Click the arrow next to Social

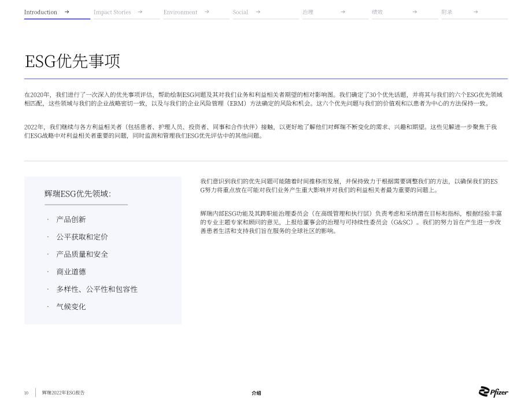258,12
